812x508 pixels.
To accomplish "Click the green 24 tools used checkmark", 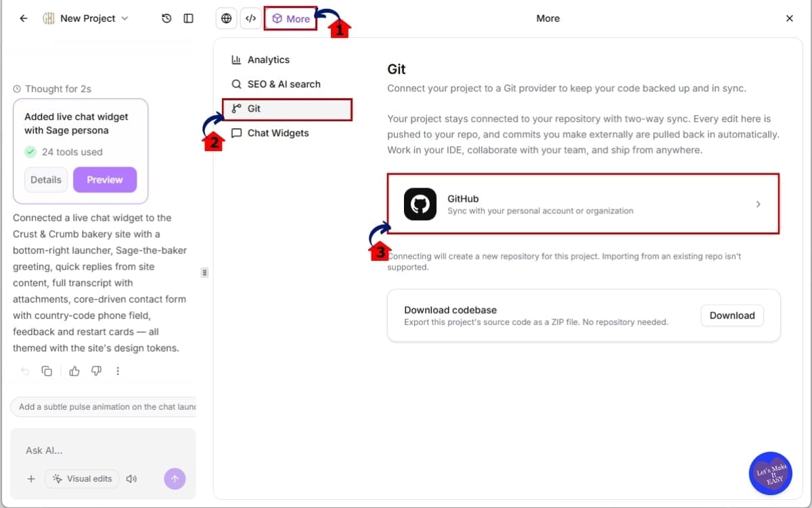I will (30, 152).
